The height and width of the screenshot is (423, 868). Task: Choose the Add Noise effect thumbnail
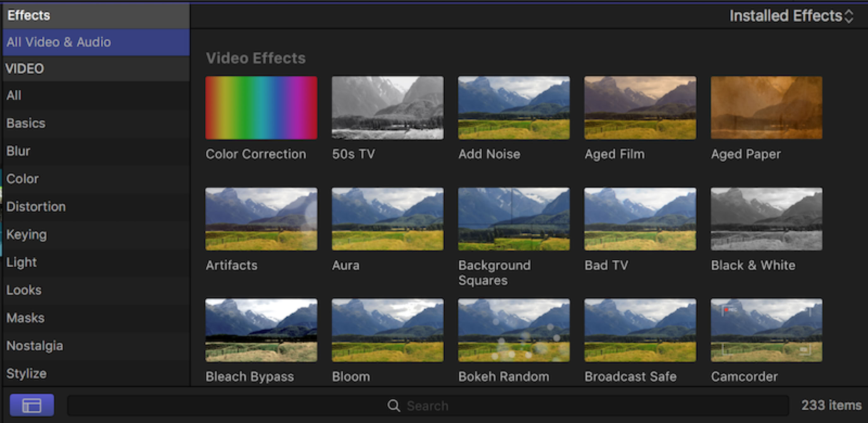pyautogui.click(x=514, y=108)
